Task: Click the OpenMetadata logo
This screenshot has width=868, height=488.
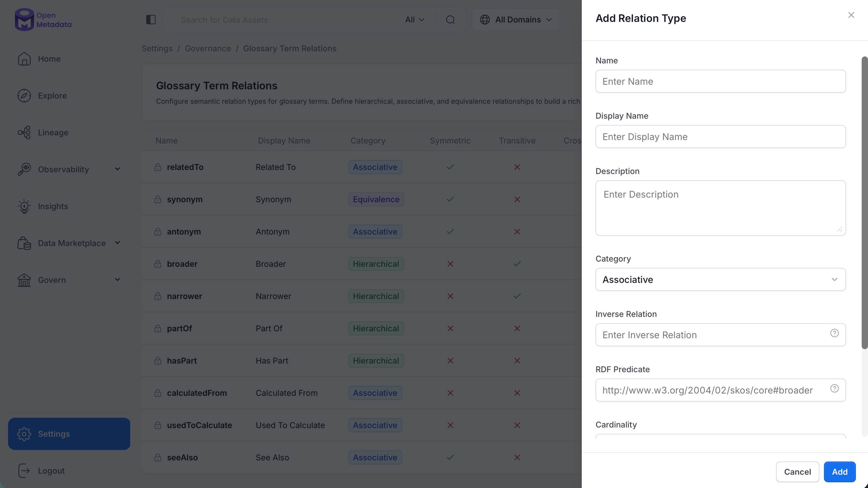Action: (x=43, y=20)
